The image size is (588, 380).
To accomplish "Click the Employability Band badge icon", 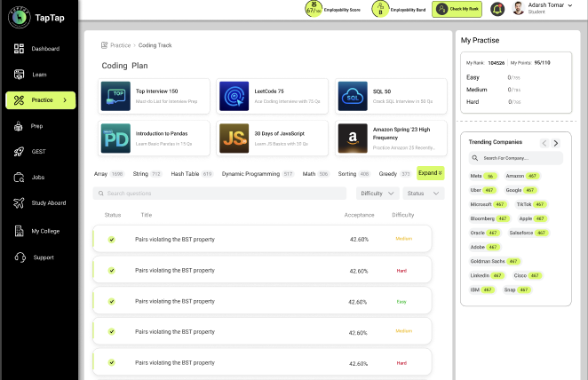I will (380, 9).
